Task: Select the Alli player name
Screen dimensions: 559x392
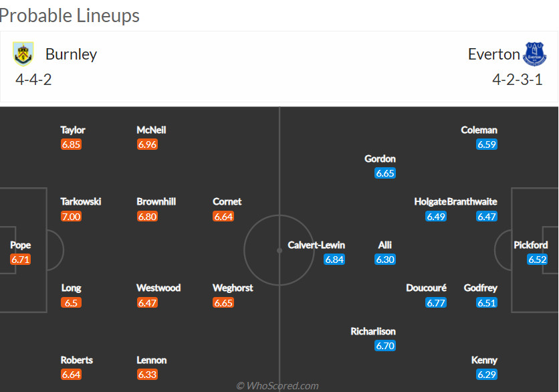Action: [385, 245]
